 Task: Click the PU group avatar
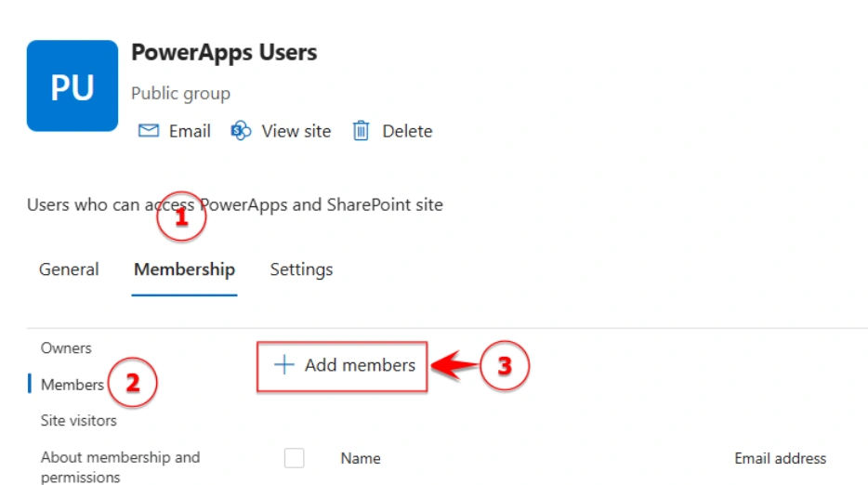tap(72, 85)
